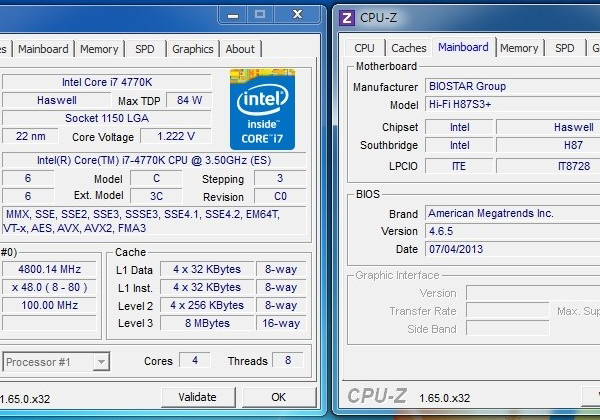The image size is (600, 420).
Task: Click the Level 3 16-way associativity value
Action: pos(281,323)
